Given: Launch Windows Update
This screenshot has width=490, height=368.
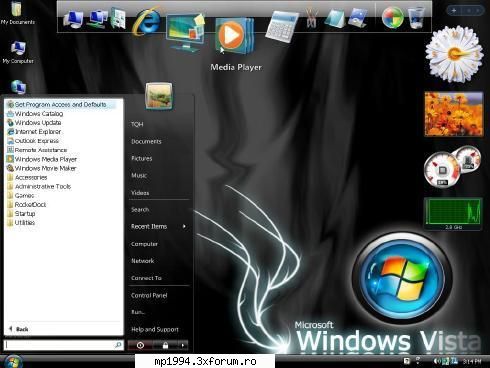Looking at the screenshot, I should (34, 123).
